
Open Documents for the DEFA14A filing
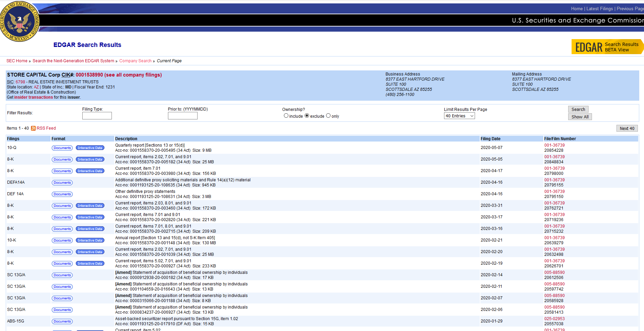62,183
